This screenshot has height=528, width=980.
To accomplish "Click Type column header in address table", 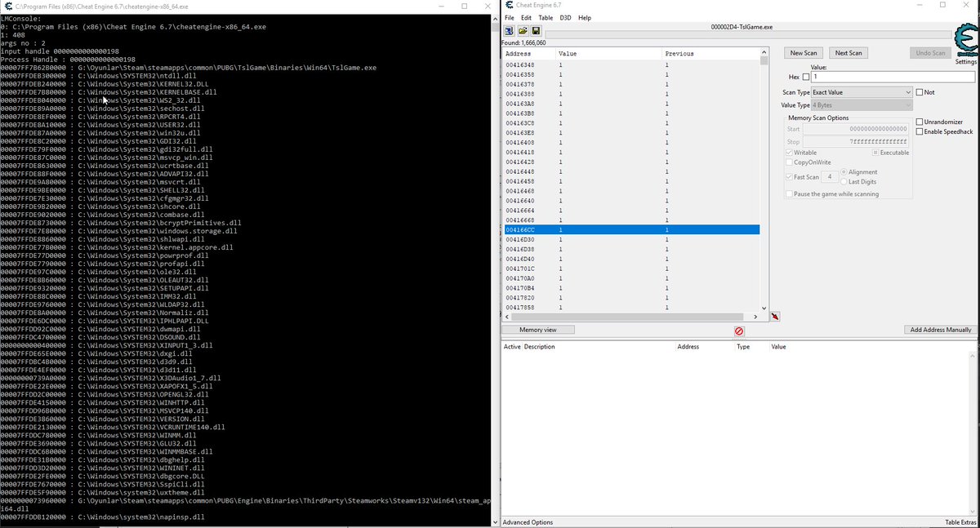I will coord(743,347).
